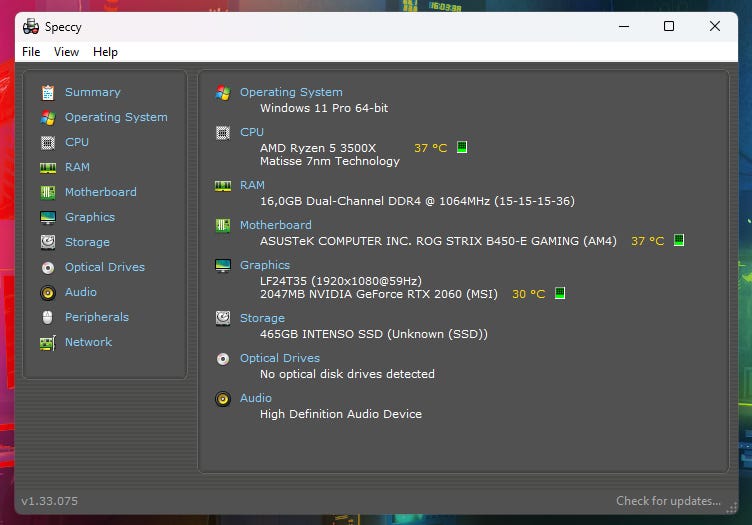Viewport: 752px width, 525px height.
Task: Open the Operating System heading in summary panel
Action: point(290,92)
